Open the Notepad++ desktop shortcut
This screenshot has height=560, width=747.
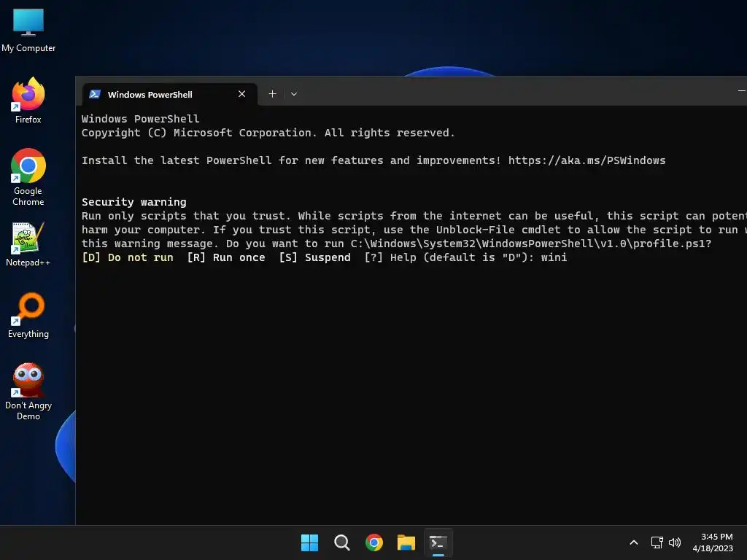click(x=28, y=244)
